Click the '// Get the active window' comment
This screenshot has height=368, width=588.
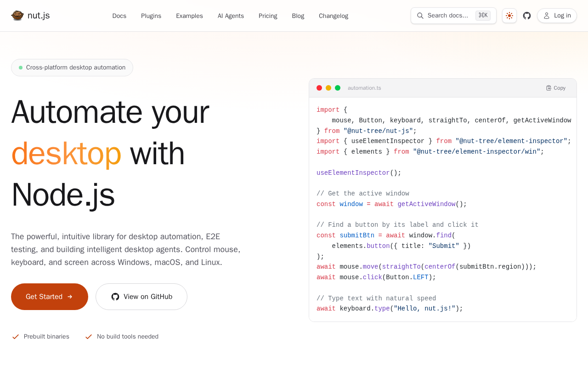point(363,194)
